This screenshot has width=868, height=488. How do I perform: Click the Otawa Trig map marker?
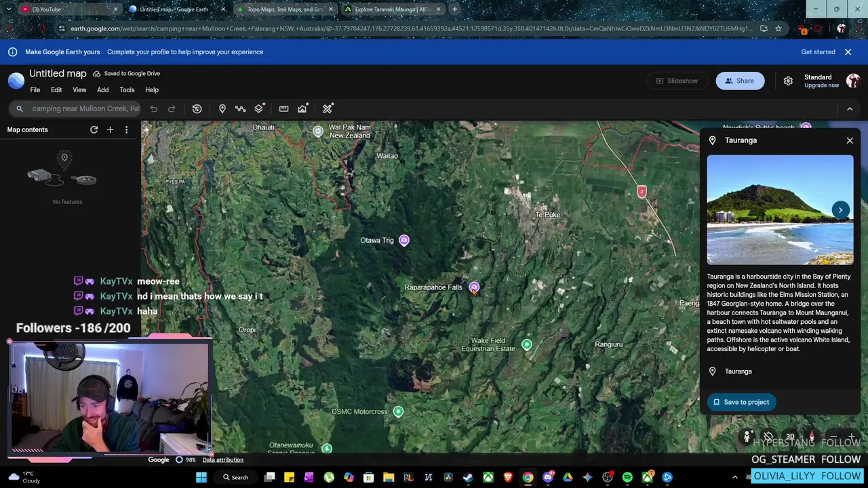(404, 240)
